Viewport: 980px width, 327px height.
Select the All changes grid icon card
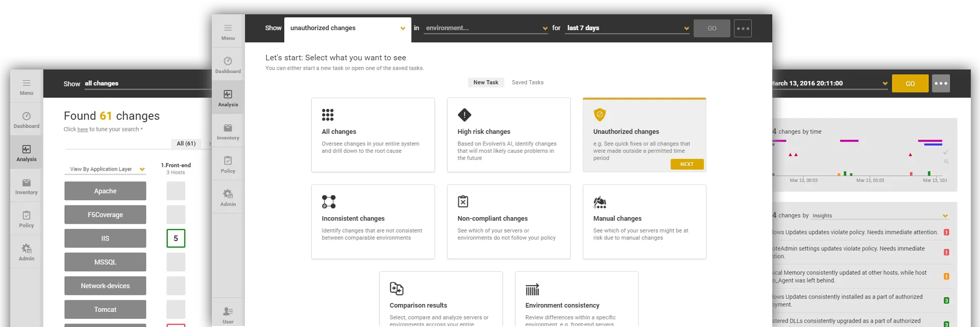tap(328, 115)
